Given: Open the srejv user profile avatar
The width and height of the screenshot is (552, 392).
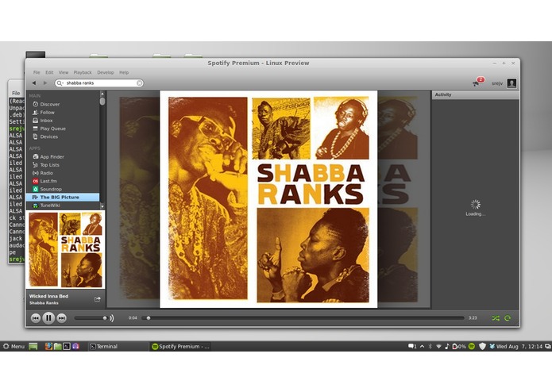Looking at the screenshot, I should click(511, 83).
